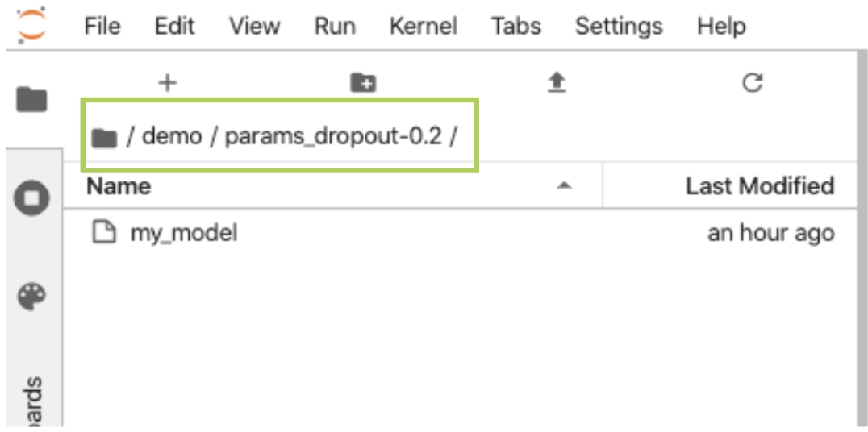Viewport: 868px width, 432px height.
Task: Click the New Launcher plus icon
Action: point(167,83)
